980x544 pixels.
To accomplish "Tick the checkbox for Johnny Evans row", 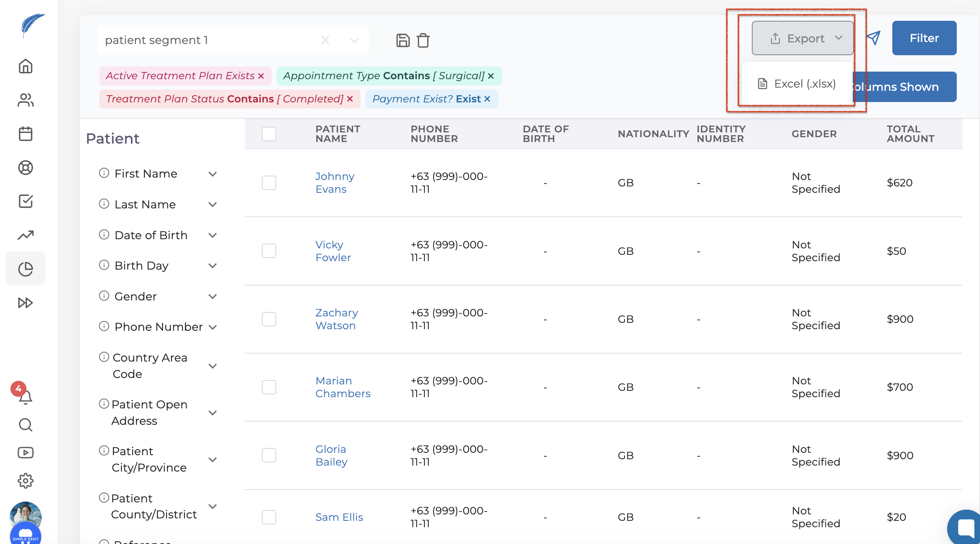I will point(269,183).
